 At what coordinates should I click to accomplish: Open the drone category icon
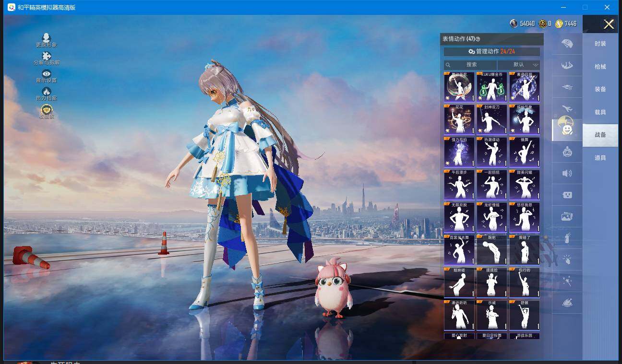point(567,87)
